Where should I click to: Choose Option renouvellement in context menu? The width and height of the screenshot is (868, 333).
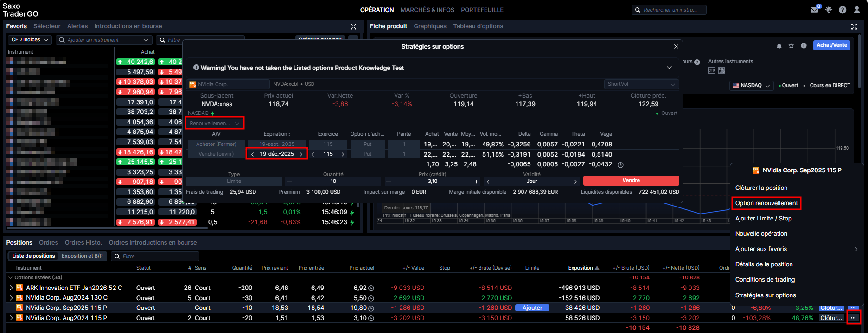(766, 203)
